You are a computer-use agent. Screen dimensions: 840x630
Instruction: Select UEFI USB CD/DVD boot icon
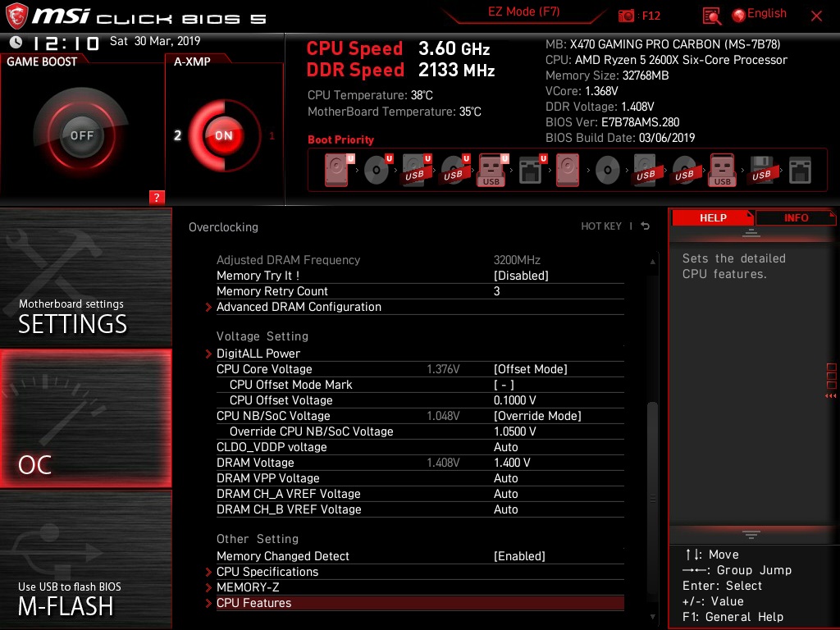tap(455, 170)
